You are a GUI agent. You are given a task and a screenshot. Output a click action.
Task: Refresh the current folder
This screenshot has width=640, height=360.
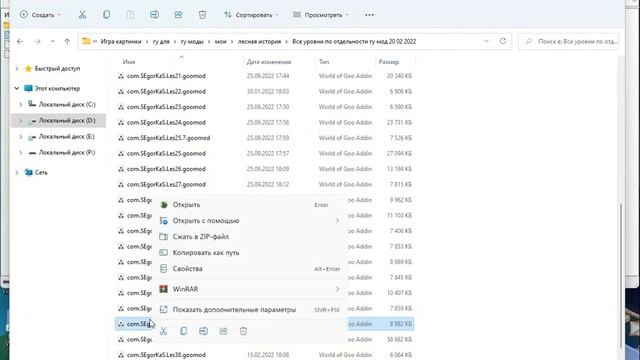[x=503, y=41]
